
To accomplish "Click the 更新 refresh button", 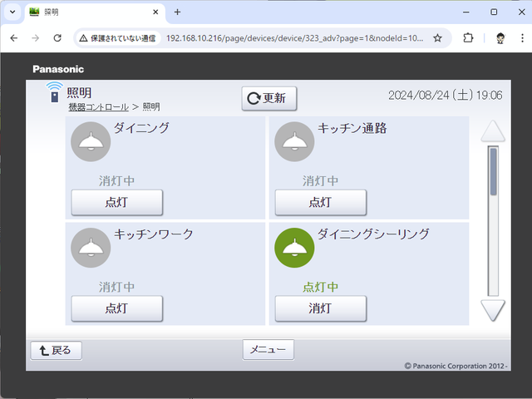I will click(x=269, y=98).
